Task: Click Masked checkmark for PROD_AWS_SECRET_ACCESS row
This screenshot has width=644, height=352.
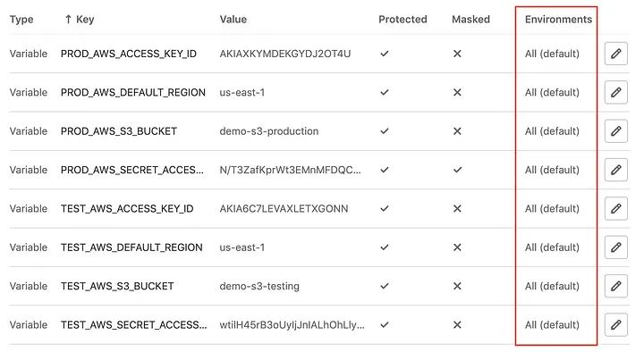Action: point(457,170)
